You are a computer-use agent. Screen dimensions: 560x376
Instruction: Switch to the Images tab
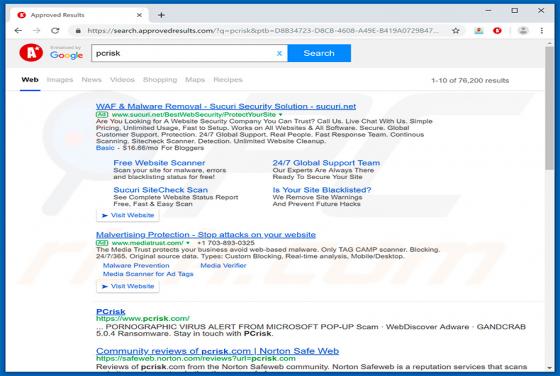coord(60,80)
